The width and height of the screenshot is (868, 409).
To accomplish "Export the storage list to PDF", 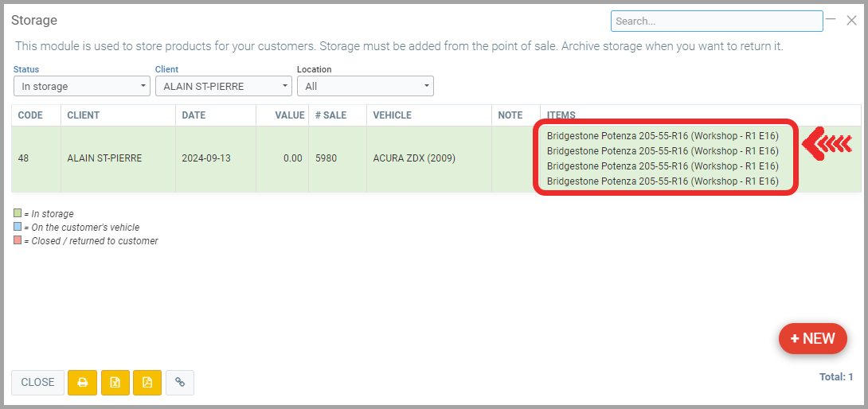I will (x=147, y=383).
